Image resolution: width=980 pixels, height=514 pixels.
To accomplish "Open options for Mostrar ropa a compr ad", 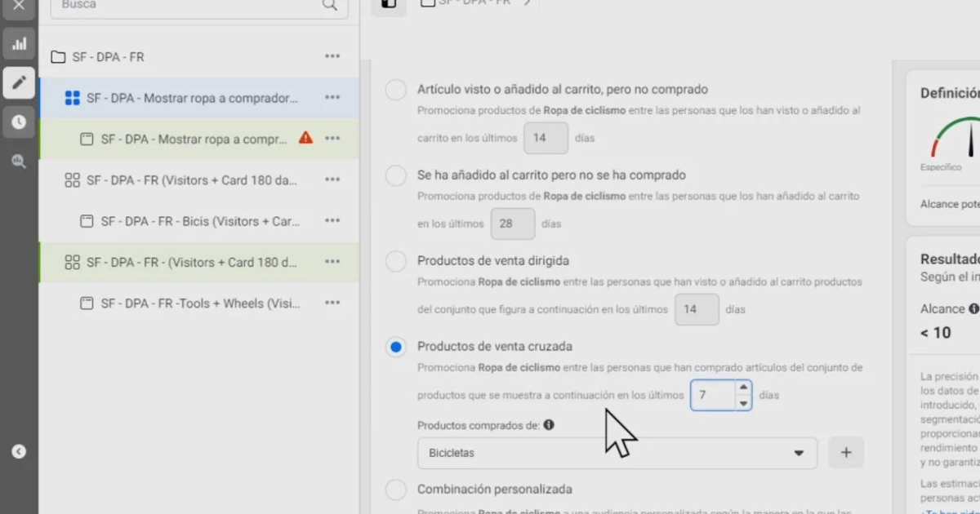I will [x=332, y=138].
